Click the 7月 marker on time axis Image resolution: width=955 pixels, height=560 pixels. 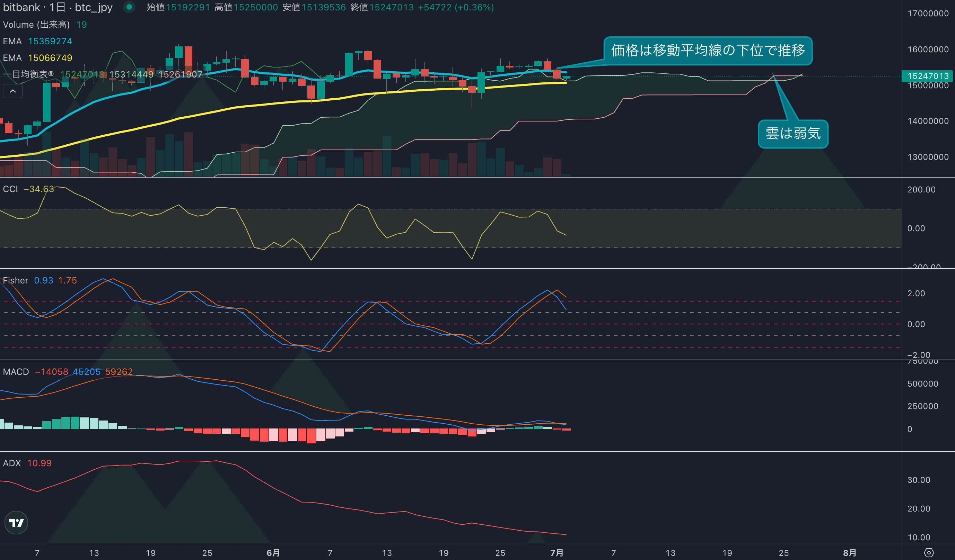click(x=557, y=553)
